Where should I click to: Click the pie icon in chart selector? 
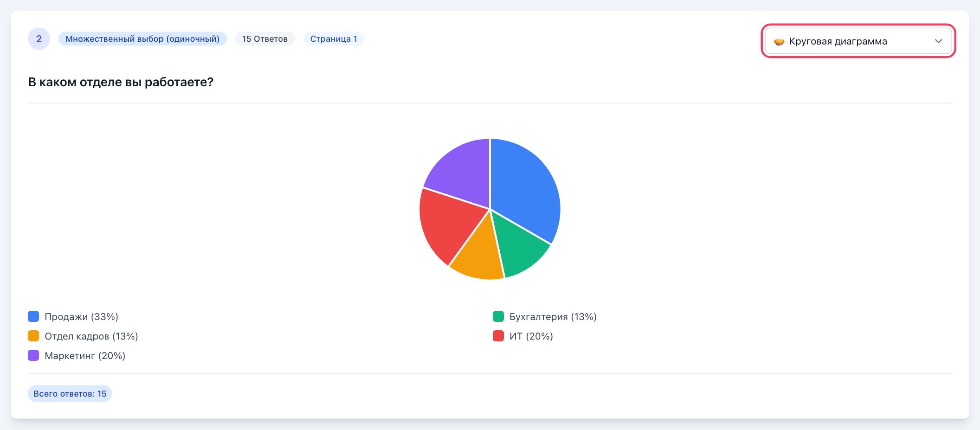[x=779, y=42]
